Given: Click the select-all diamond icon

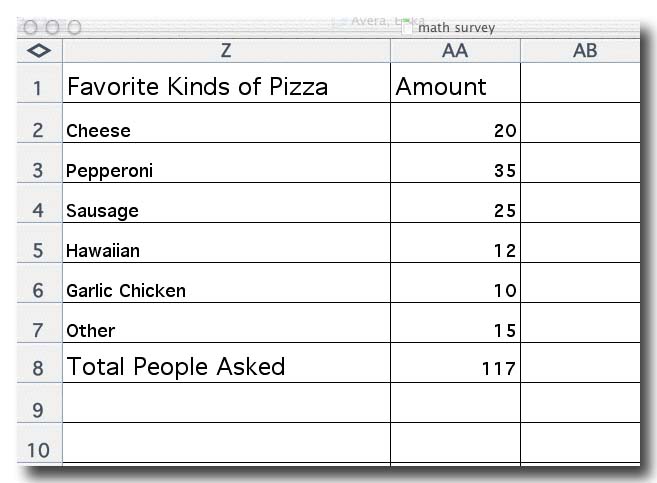Looking at the screenshot, I should pos(39,51).
